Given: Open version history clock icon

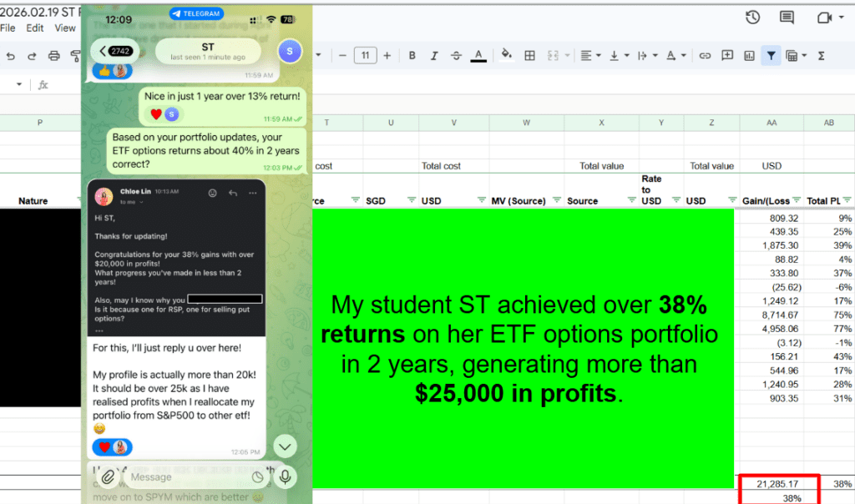Looking at the screenshot, I should (752, 18).
